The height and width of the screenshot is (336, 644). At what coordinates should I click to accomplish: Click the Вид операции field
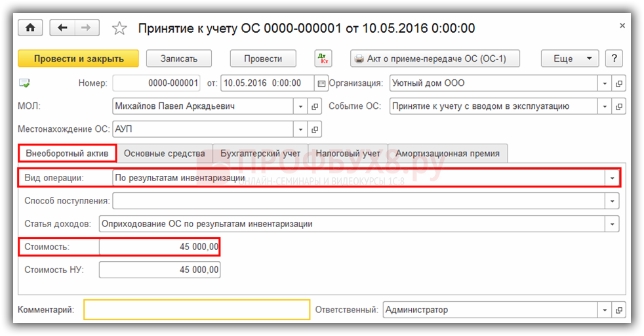tap(359, 178)
